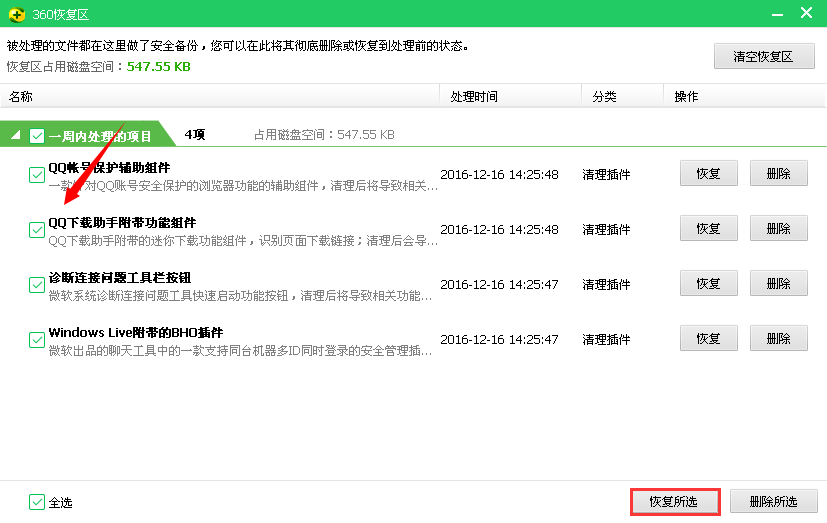The height and width of the screenshot is (523, 827).
Task: Close the 360恢复区 window
Action: click(x=806, y=13)
